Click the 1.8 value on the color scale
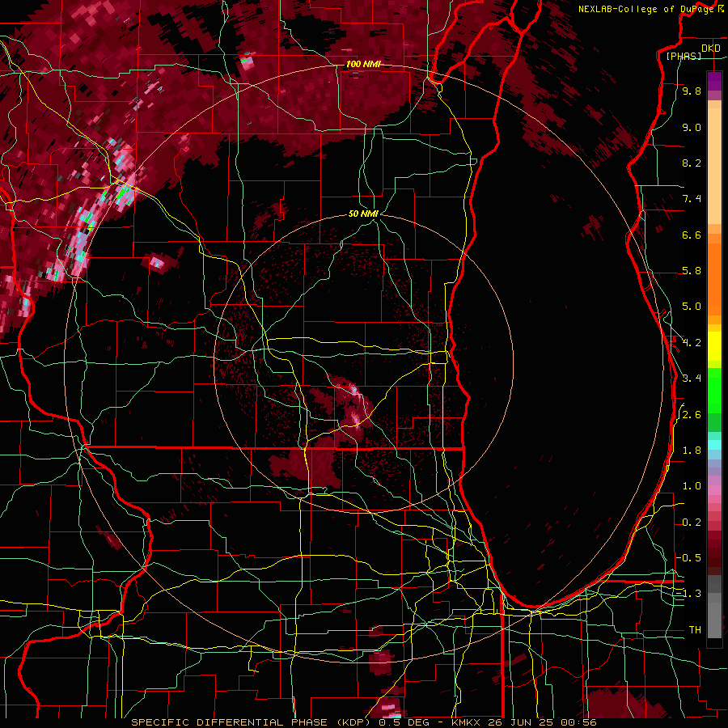This screenshot has width=728, height=728. point(692,451)
